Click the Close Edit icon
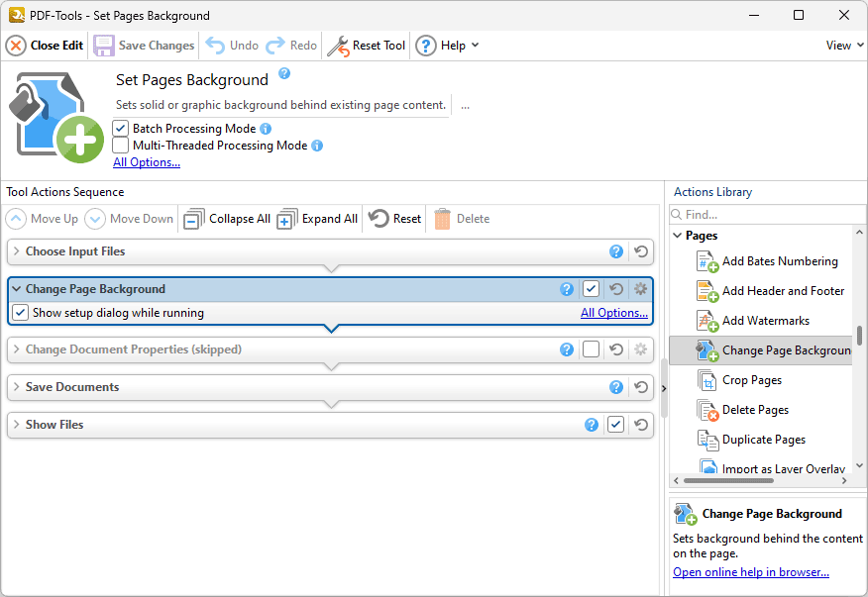The width and height of the screenshot is (868, 597). point(16,46)
